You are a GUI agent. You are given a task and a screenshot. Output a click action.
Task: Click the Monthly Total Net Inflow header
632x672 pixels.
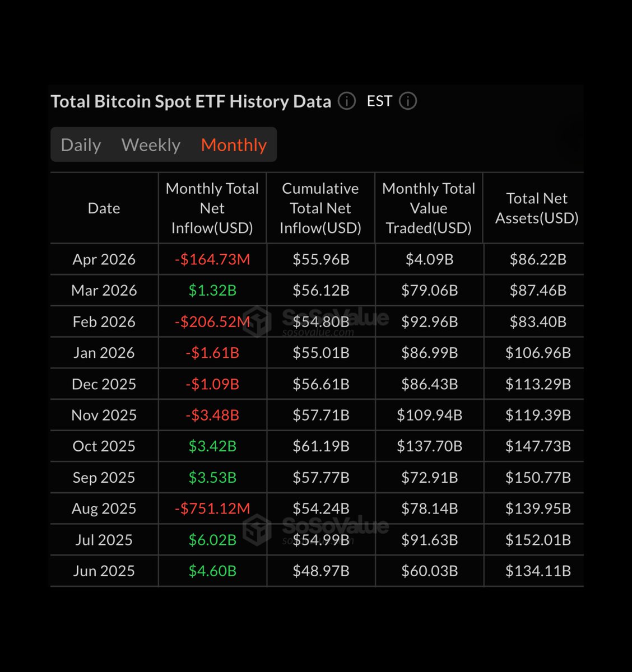(212, 208)
